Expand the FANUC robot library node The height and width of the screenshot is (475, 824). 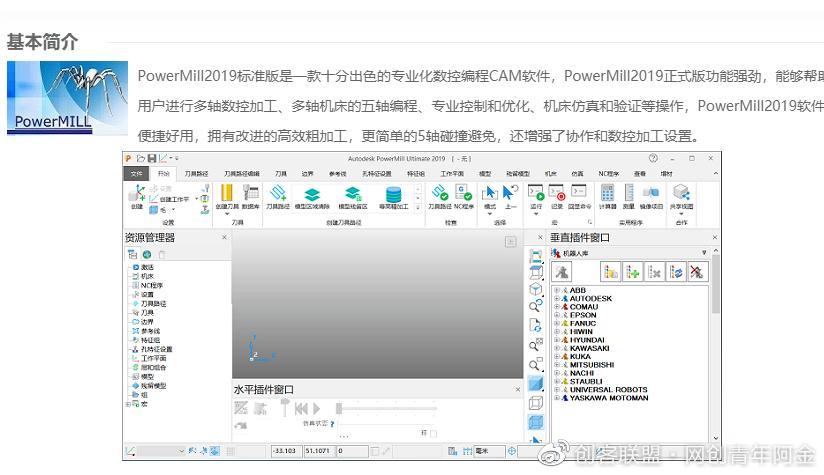coord(557,323)
